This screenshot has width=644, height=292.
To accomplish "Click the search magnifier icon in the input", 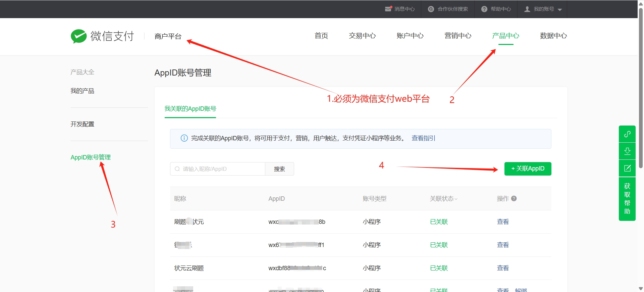I will pyautogui.click(x=177, y=169).
